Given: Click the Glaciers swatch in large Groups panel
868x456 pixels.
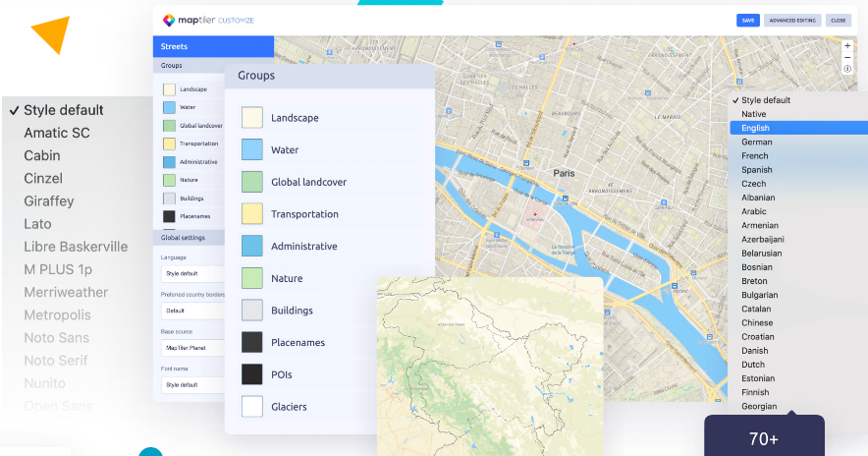Looking at the screenshot, I should [252, 407].
